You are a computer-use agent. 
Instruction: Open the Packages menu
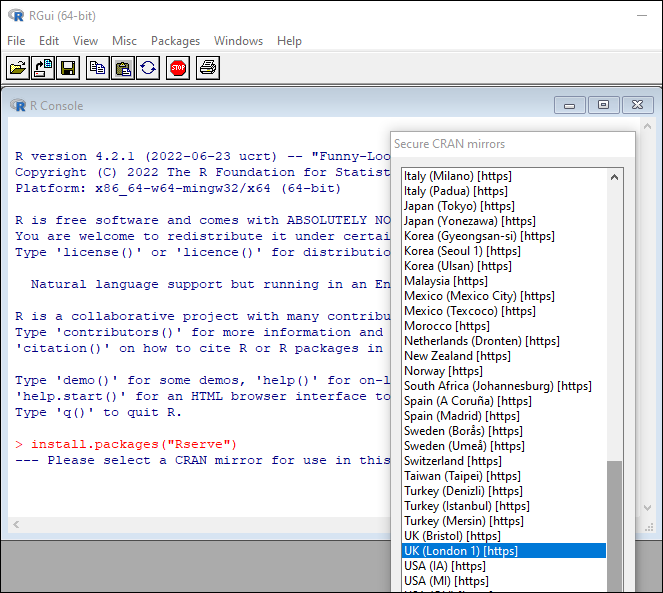pos(175,41)
